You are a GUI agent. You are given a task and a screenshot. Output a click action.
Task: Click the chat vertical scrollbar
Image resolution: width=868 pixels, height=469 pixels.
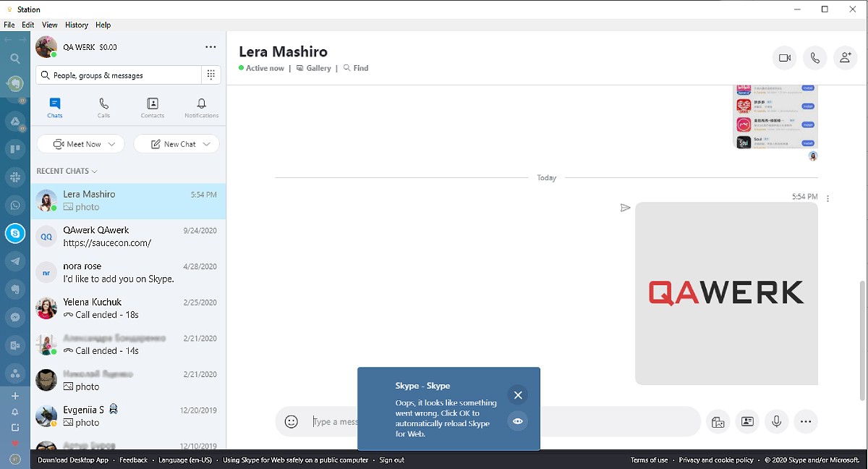(x=861, y=339)
